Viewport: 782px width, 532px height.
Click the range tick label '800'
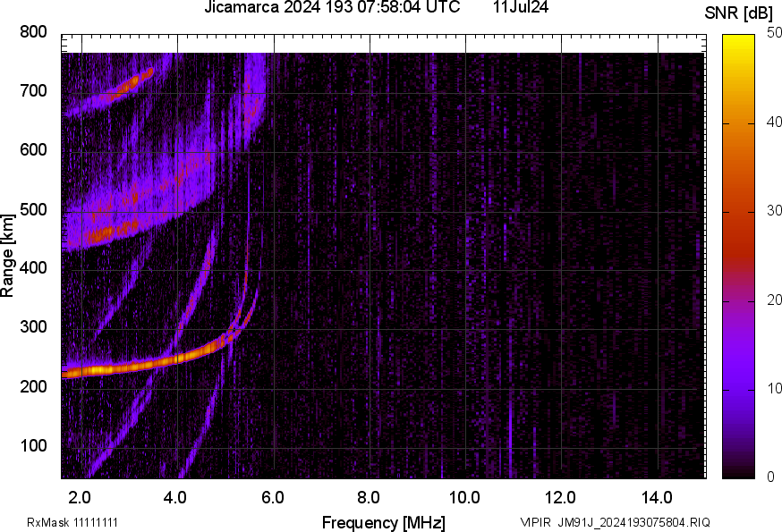click(x=33, y=32)
